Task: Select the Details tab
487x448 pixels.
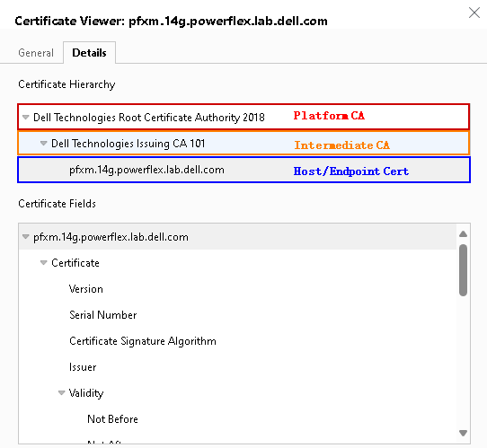Action: coord(90,53)
